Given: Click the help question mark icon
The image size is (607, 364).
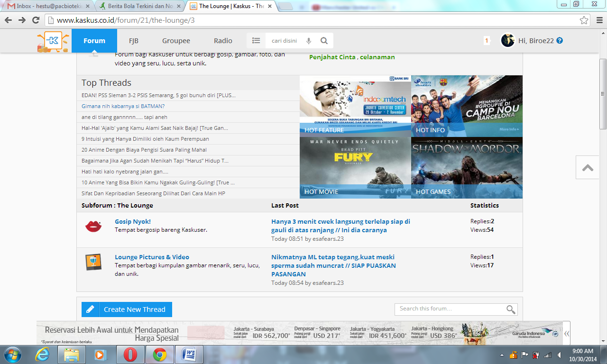Looking at the screenshot, I should [560, 41].
